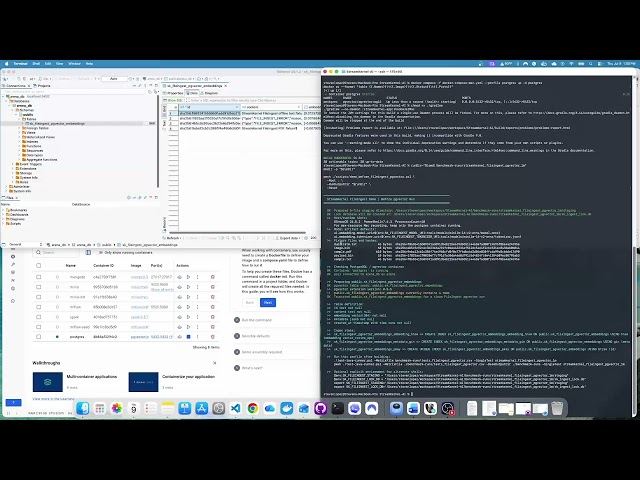Stop the running postgres container
Image resolution: width=640 pixels, height=480 pixels.
pyautogui.click(x=189, y=337)
